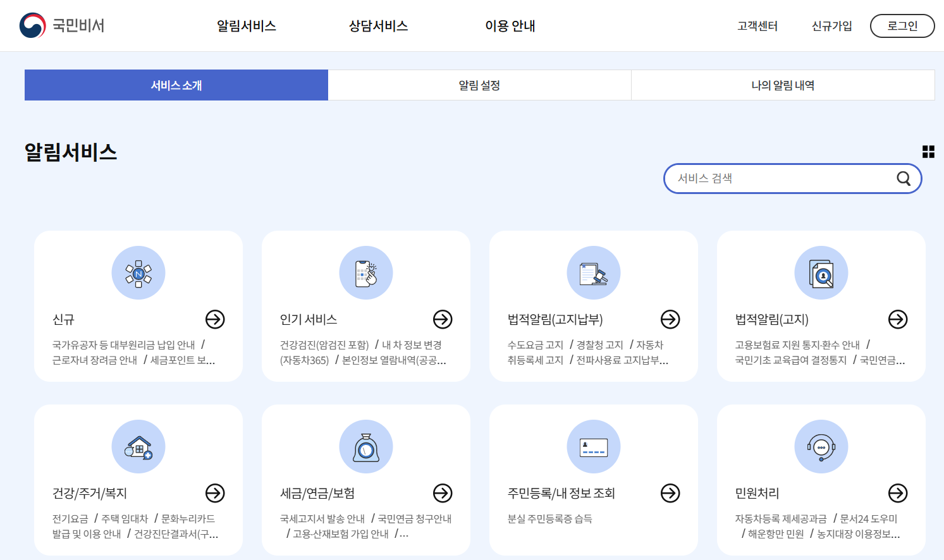The height and width of the screenshot is (560, 944).
Task: Switch to the 나의 알림 내역 tab
Action: pyautogui.click(x=783, y=85)
